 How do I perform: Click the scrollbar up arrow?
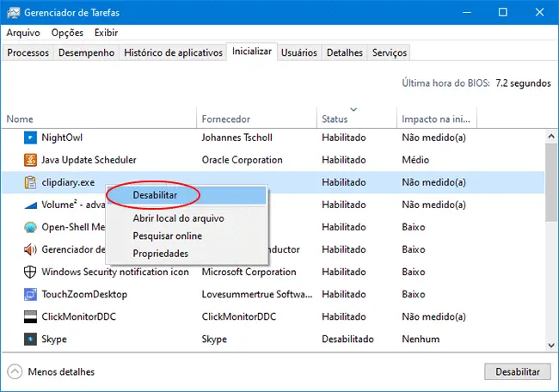coord(551,137)
